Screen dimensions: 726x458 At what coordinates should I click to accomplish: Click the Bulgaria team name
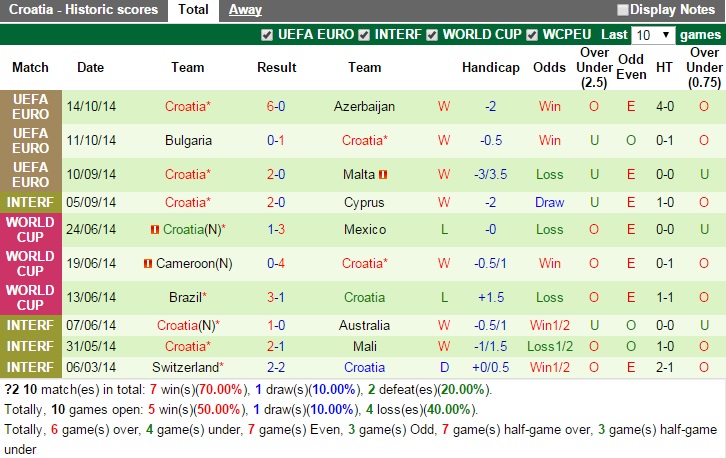pyautogui.click(x=188, y=140)
